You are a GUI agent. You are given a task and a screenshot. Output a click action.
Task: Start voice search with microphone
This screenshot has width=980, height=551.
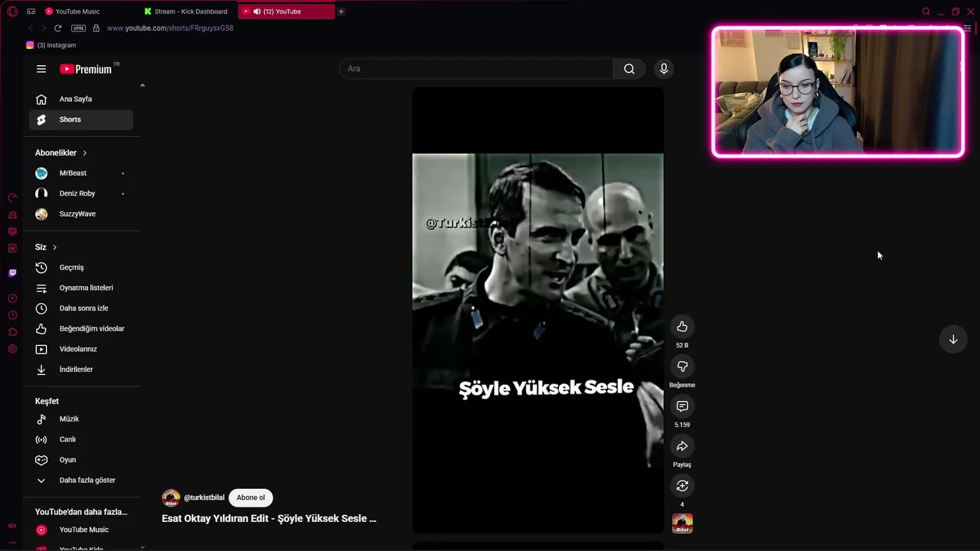[x=664, y=69]
